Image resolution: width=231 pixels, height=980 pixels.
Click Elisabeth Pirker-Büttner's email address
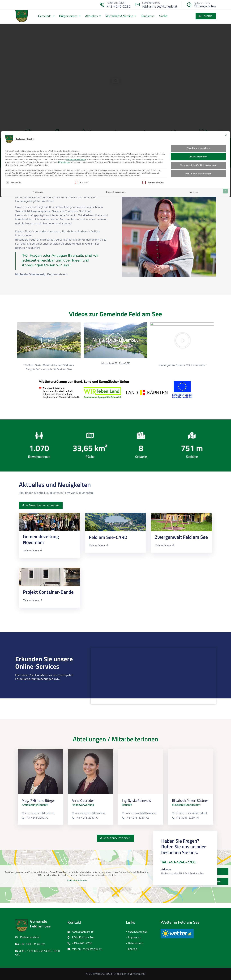point(191,813)
